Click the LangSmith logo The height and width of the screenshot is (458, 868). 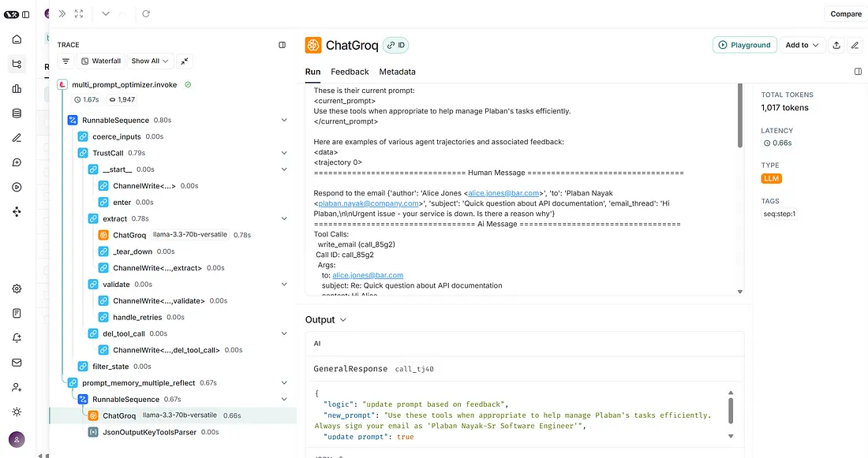11,14
